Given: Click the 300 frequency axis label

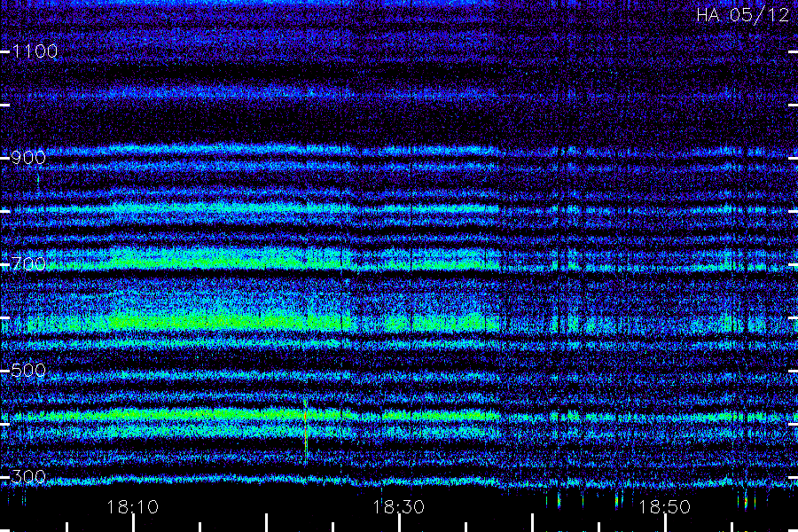Looking at the screenshot, I should pos(28,476).
